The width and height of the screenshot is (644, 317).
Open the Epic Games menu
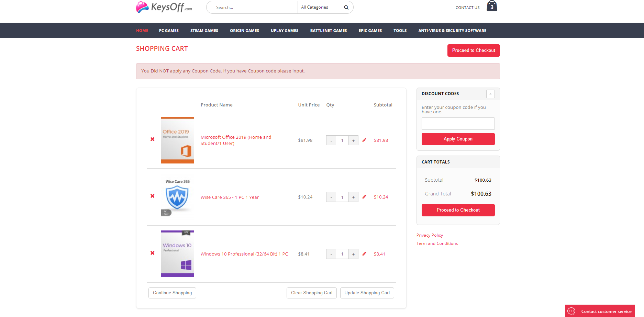tap(370, 31)
